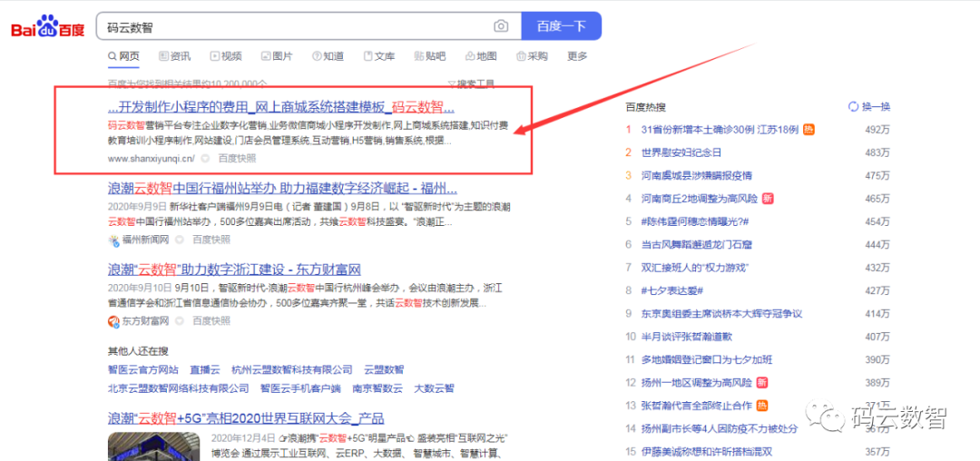
Task: Open 浪潮云数智中国行福州站 result
Action: 282,188
